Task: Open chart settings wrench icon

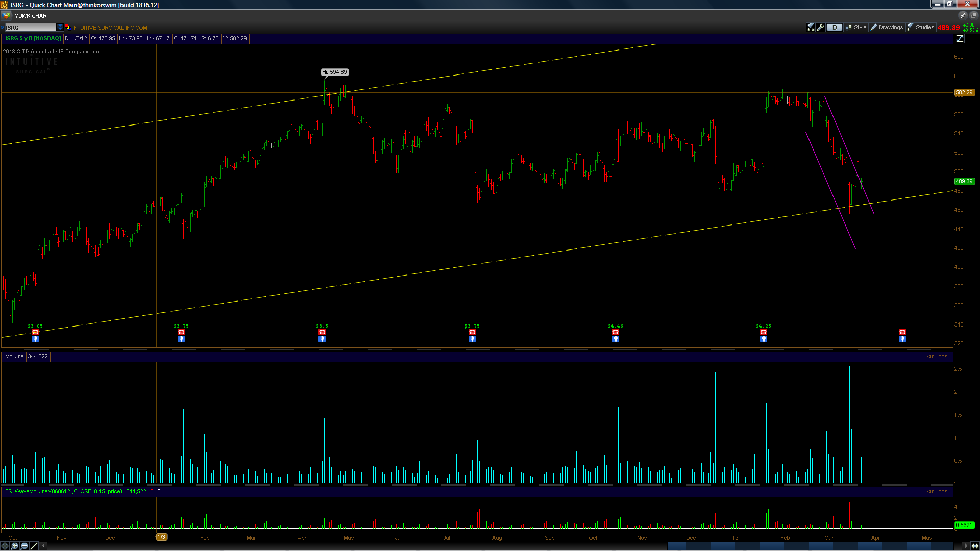Action: click(820, 28)
